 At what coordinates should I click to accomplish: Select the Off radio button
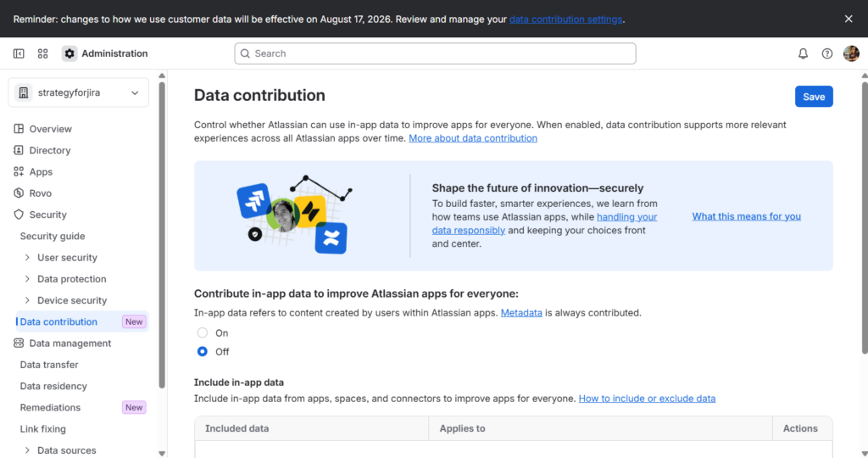tap(203, 352)
